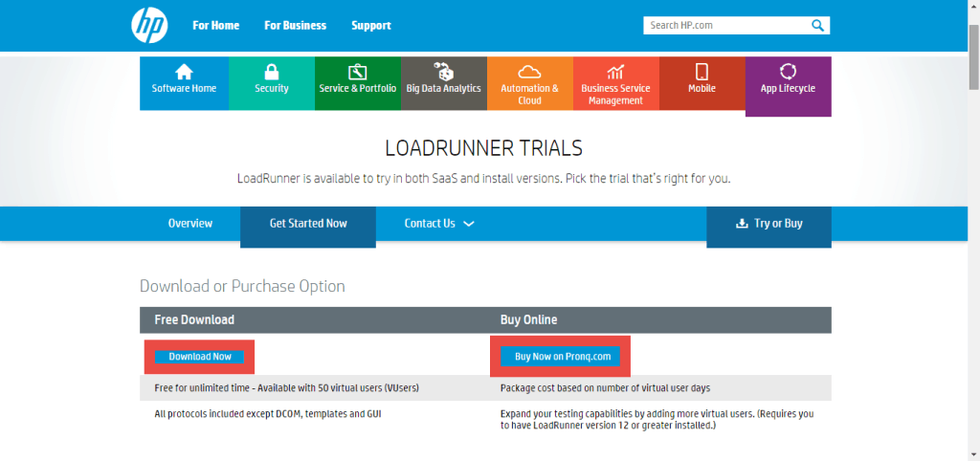Click the Buy Online column header
The image size is (980, 461).
(528, 319)
